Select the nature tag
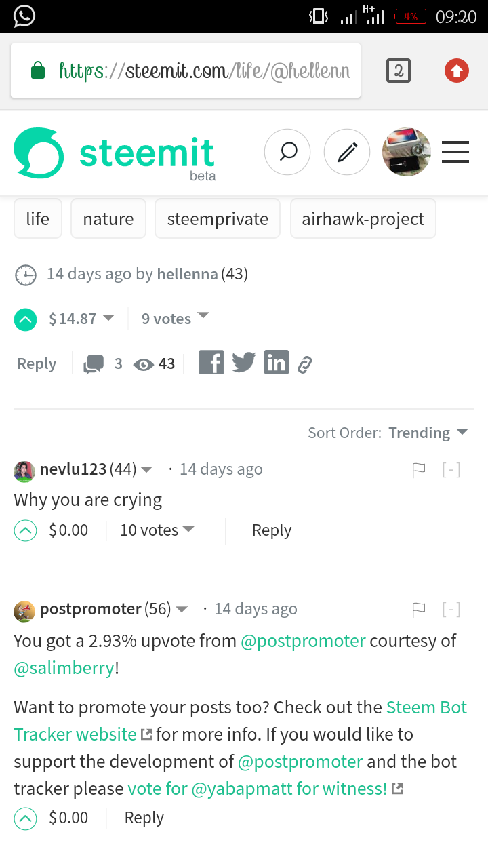The width and height of the screenshot is (488, 868). pyautogui.click(x=108, y=218)
